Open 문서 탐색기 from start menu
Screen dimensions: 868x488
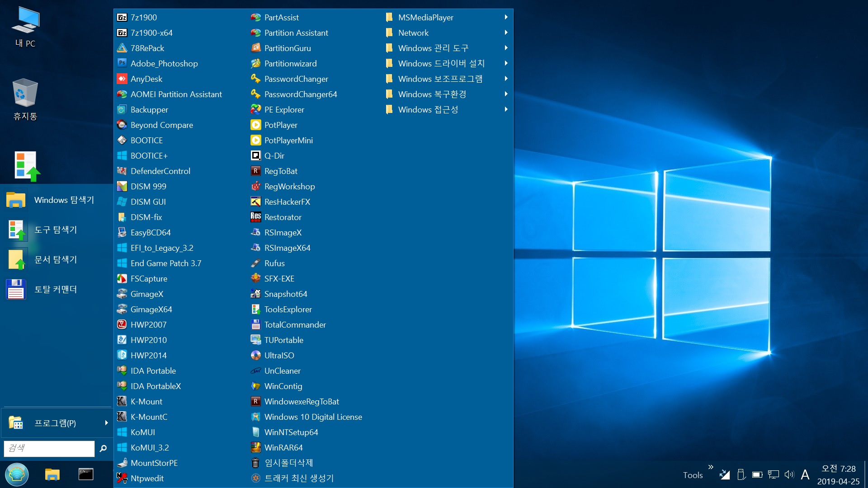click(57, 259)
